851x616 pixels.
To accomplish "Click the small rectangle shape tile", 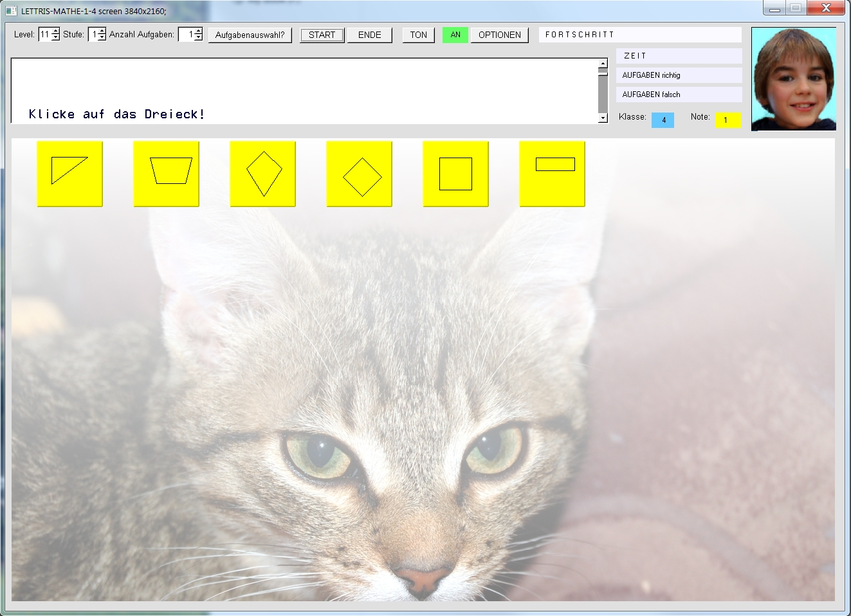I will [552, 174].
